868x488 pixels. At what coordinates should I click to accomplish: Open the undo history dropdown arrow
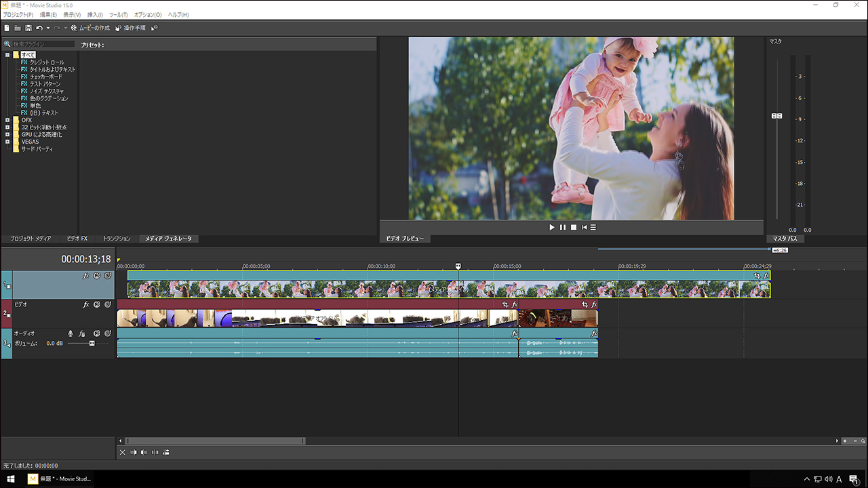pos(47,28)
